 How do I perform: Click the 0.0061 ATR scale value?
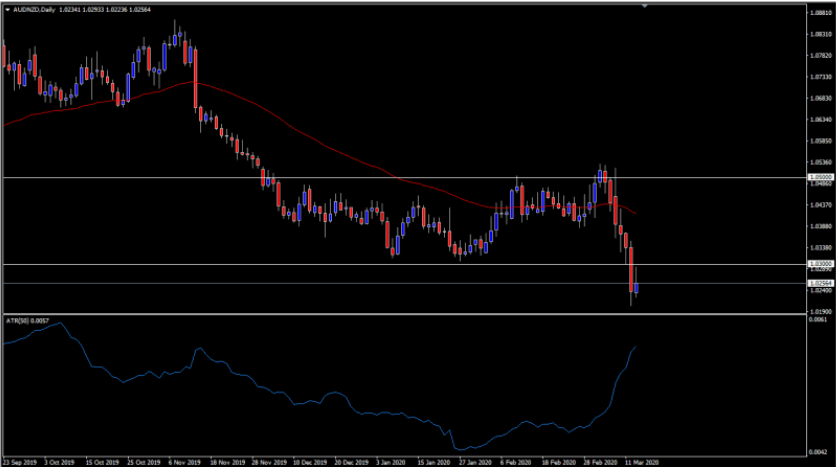click(817, 320)
